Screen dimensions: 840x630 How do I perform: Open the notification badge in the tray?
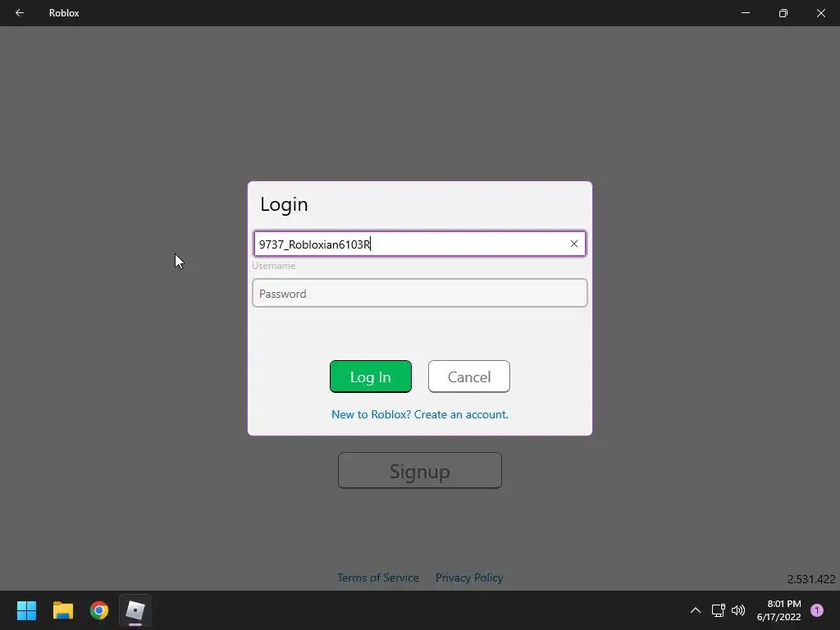click(817, 610)
